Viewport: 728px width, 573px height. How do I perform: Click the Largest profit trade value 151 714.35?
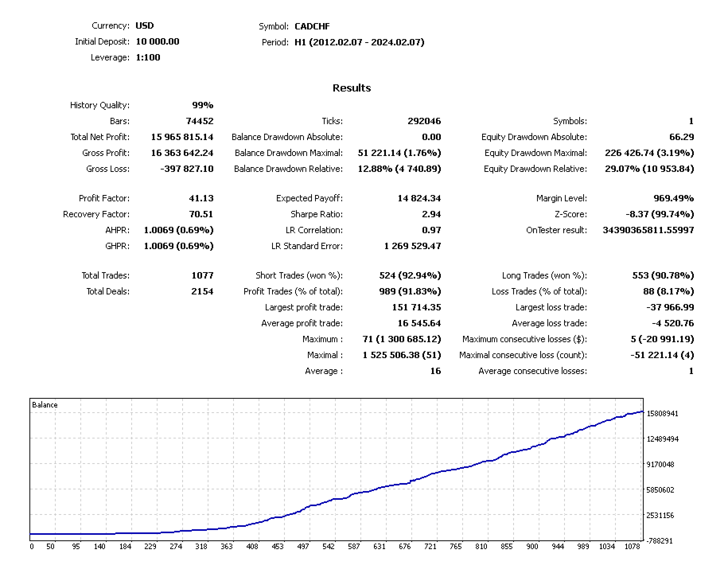[416, 307]
